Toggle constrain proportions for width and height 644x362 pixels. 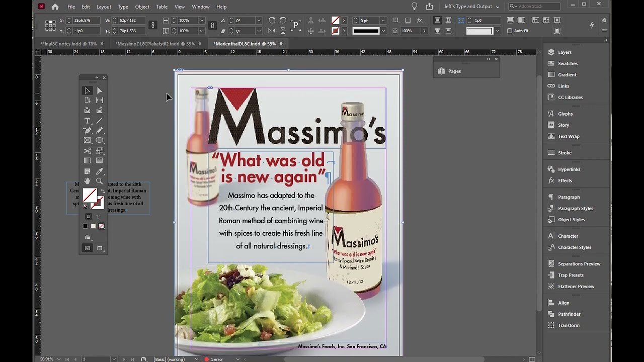153,25
